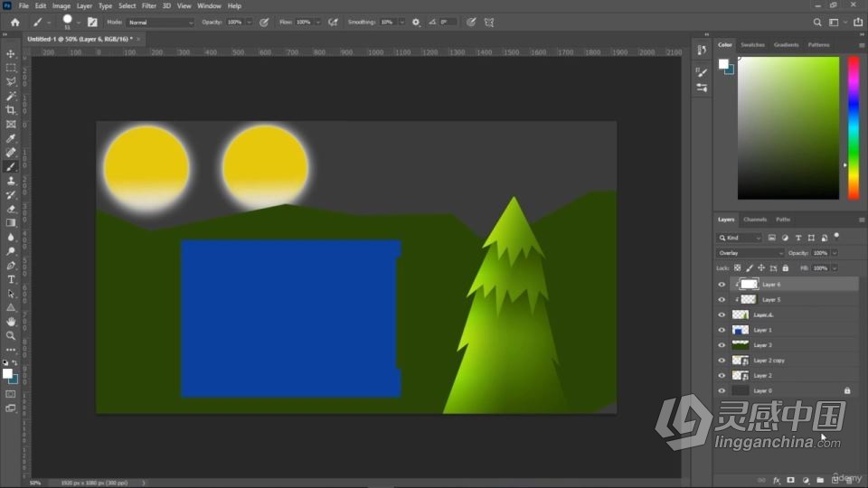Select the Brush tool in toolbox
868x488 pixels.
point(11,166)
